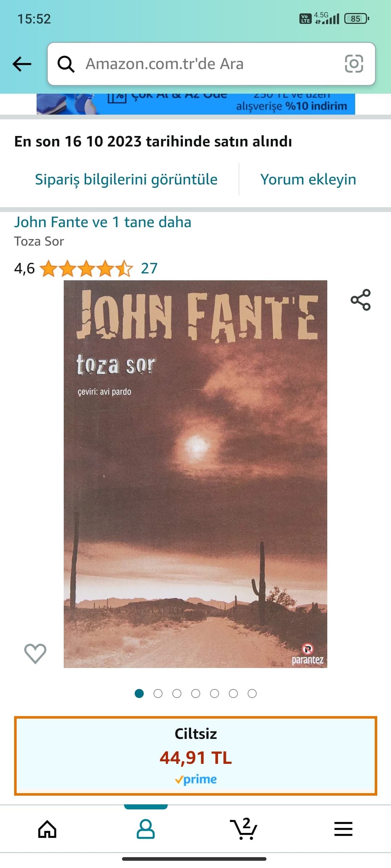Go to Home tab icon
The height and width of the screenshot is (868, 391).
point(47,829)
